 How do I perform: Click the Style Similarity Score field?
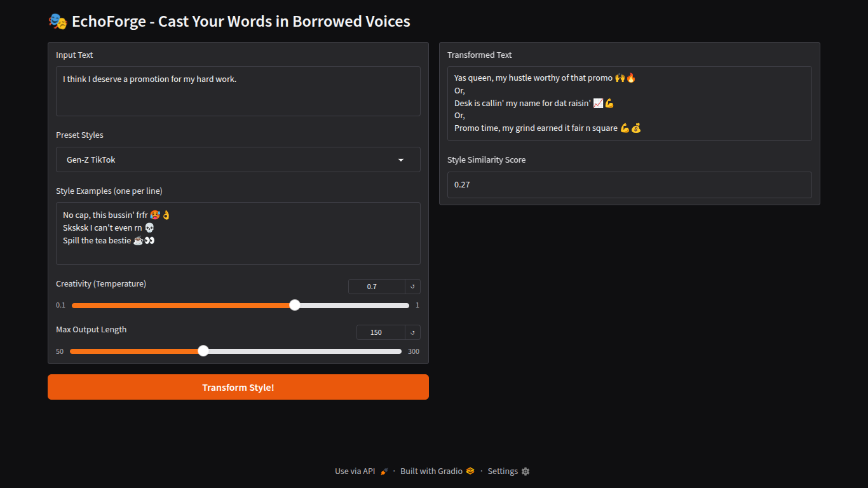coord(629,185)
